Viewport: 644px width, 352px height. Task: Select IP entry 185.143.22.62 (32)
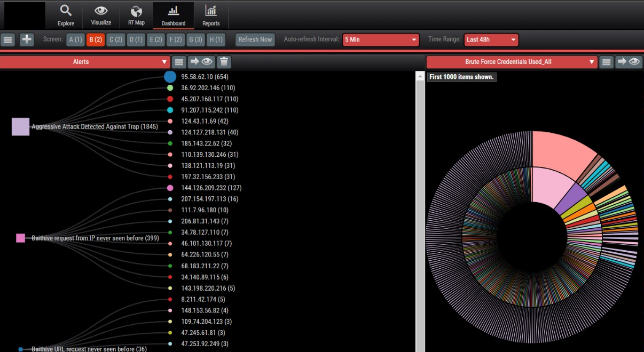(206, 143)
